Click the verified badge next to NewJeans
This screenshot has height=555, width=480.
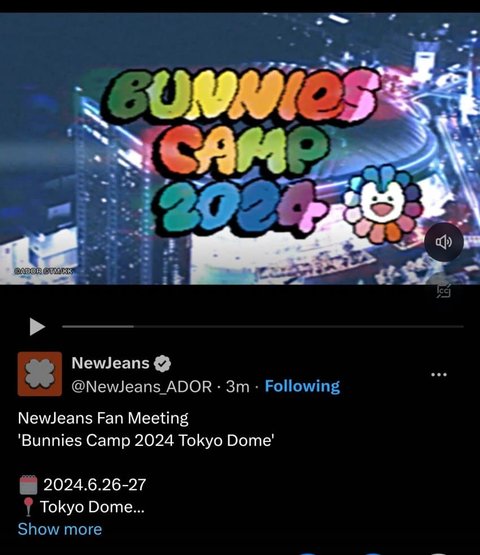coord(162,364)
